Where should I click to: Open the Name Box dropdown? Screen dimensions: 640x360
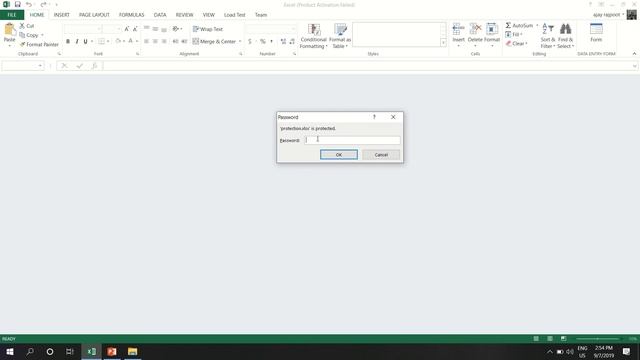tap(40, 66)
